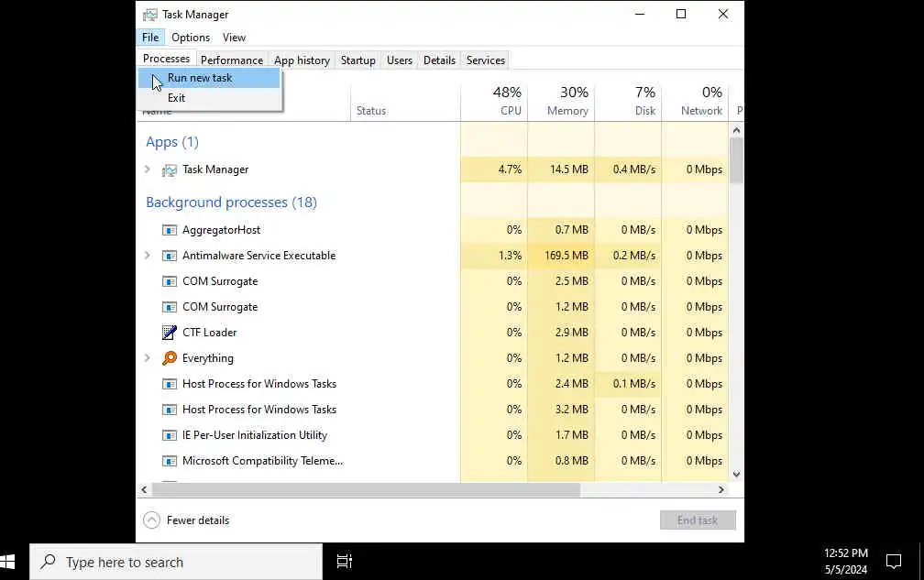Click the taskbar search magnifier icon

pos(49,562)
